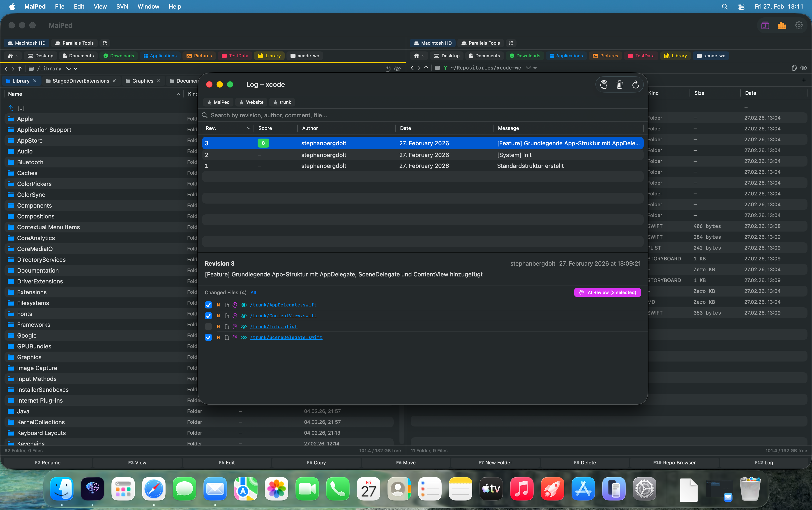Open AI review brain icon in log toolbar
The width and height of the screenshot is (812, 510).
603,84
